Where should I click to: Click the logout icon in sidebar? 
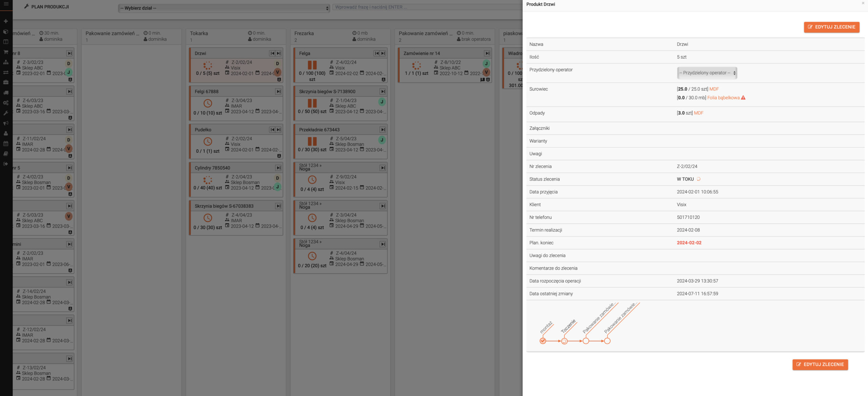(6, 164)
